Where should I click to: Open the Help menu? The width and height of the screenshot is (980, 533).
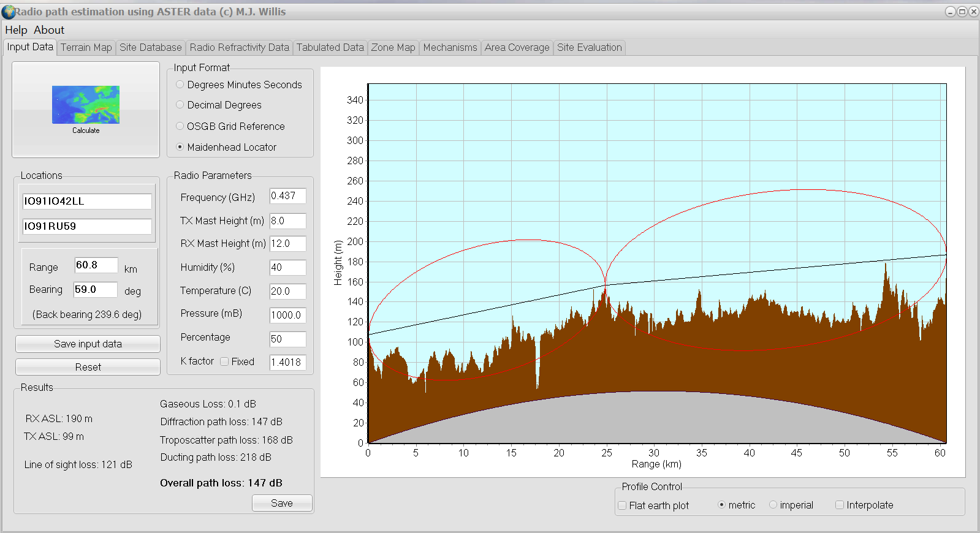click(x=16, y=30)
